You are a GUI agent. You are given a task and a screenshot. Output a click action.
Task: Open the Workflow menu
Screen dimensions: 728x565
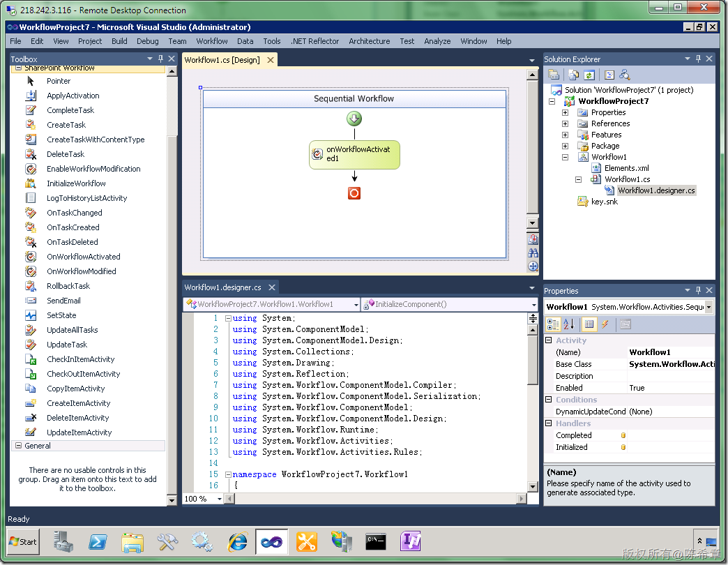(212, 41)
